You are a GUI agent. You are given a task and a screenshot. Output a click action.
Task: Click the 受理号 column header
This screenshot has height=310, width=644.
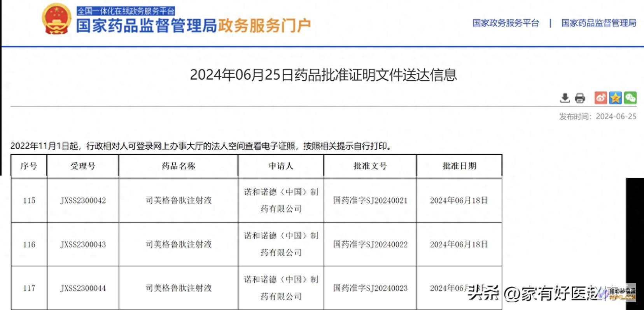click(83, 166)
